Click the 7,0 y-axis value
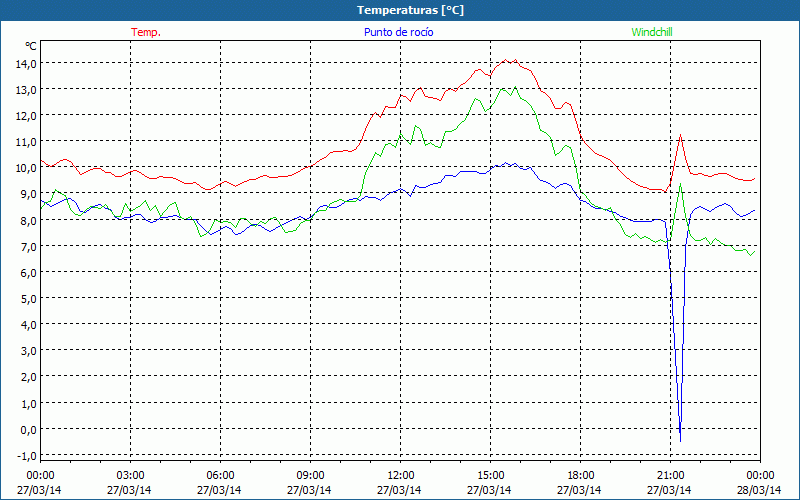Screen dimensions: 800x500 pos(29,246)
